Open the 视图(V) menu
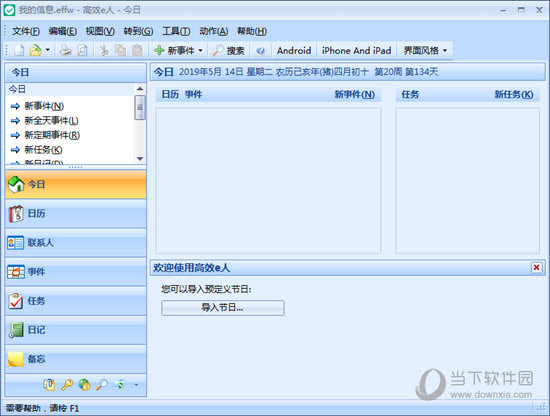This screenshot has height=416, width=550. coord(100,31)
